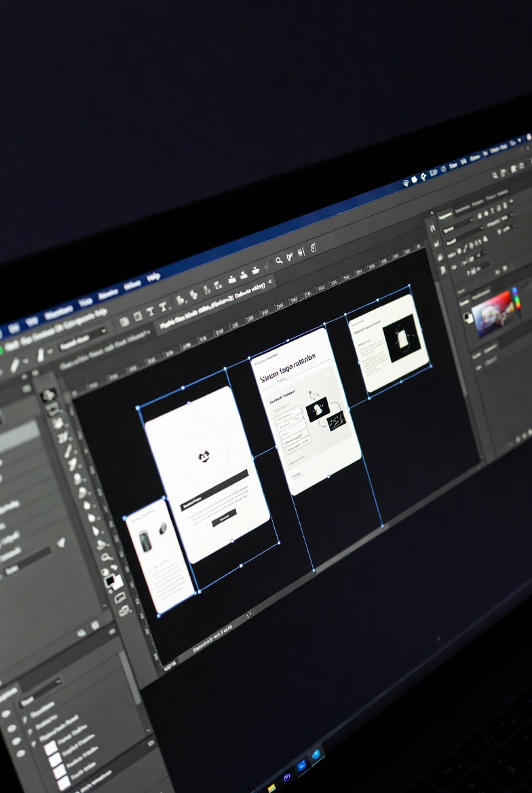The height and width of the screenshot is (793, 532).
Task: Select the Move tool atop the toolbox
Action: point(48,396)
